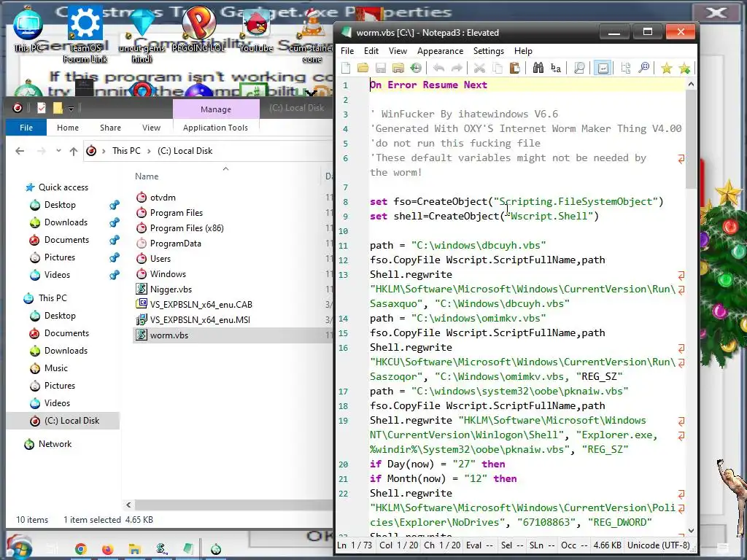Go up one folder level in Explorer
The width and height of the screenshot is (747, 560).
click(x=74, y=151)
